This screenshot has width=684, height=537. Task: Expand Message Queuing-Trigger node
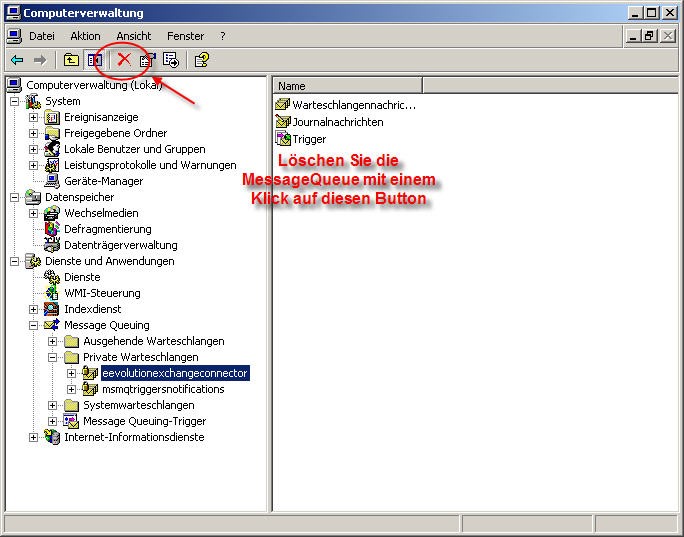[x=52, y=421]
